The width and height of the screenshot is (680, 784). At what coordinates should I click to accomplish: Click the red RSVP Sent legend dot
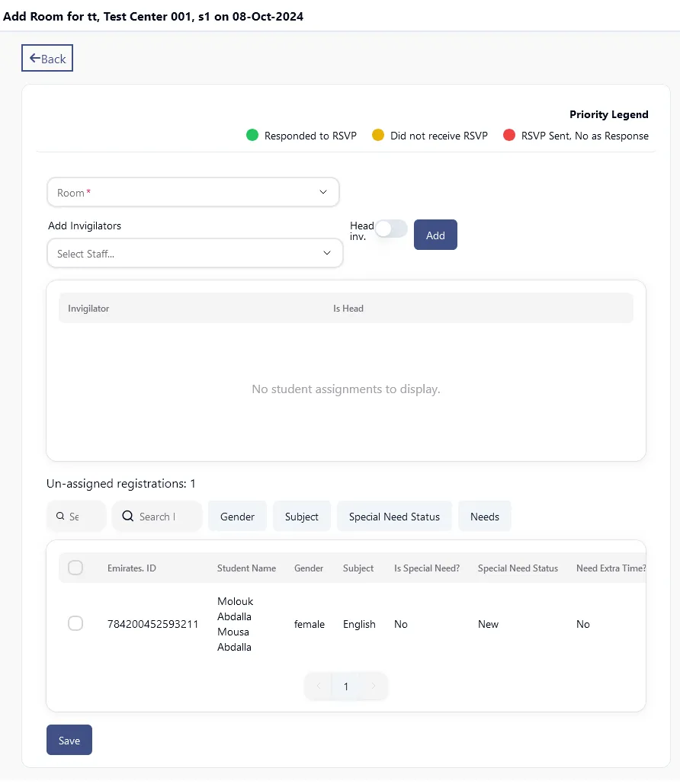[509, 136]
